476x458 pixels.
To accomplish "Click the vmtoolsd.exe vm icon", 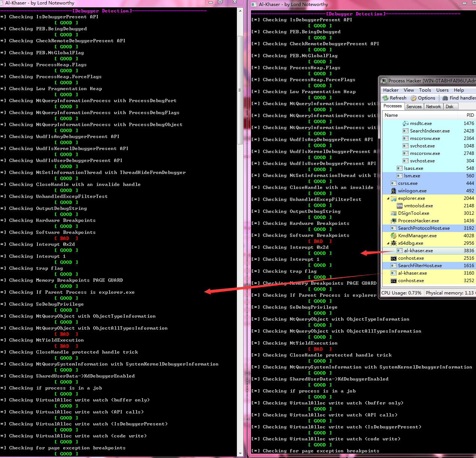I will coord(400,206).
